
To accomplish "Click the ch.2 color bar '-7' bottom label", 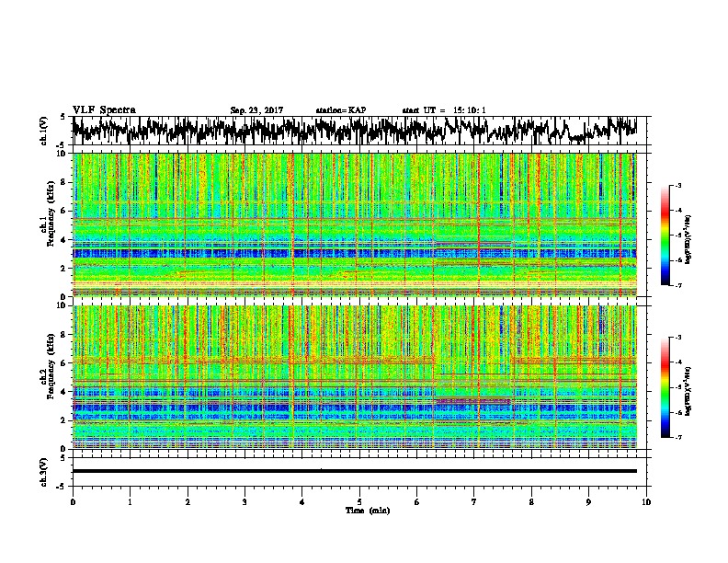I will (678, 438).
